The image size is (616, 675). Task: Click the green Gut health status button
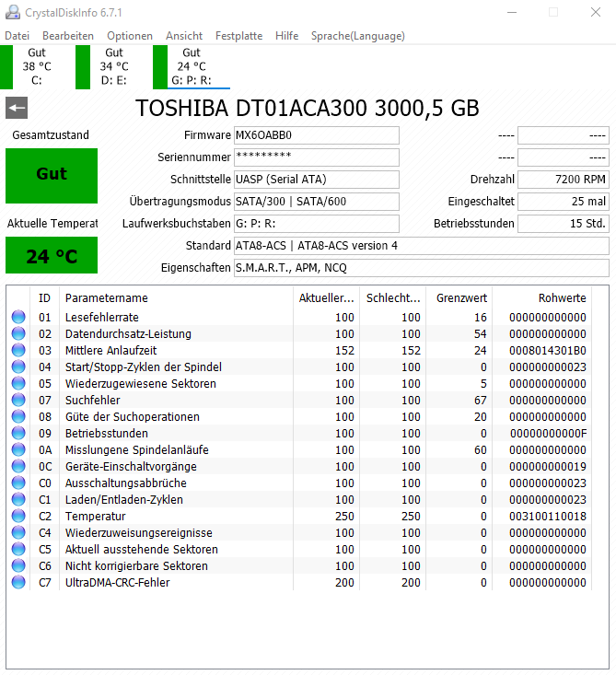tap(52, 176)
